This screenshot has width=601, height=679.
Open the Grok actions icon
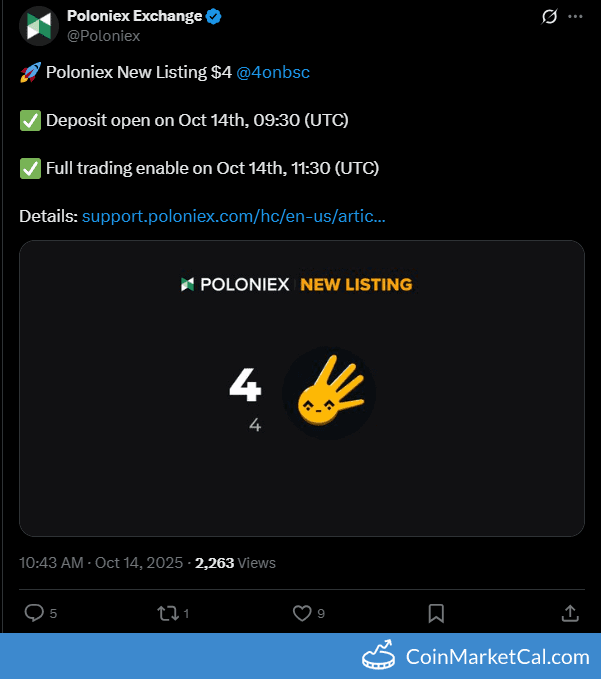tap(549, 17)
